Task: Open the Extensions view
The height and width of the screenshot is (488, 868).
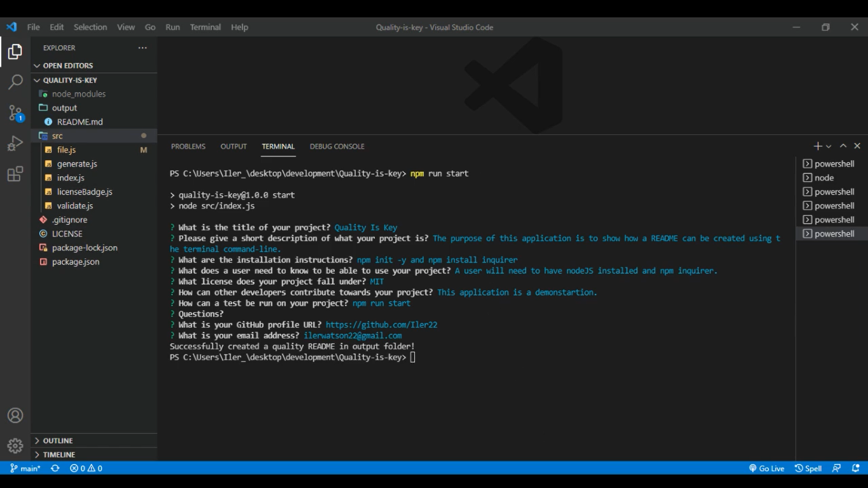Action: 15,173
